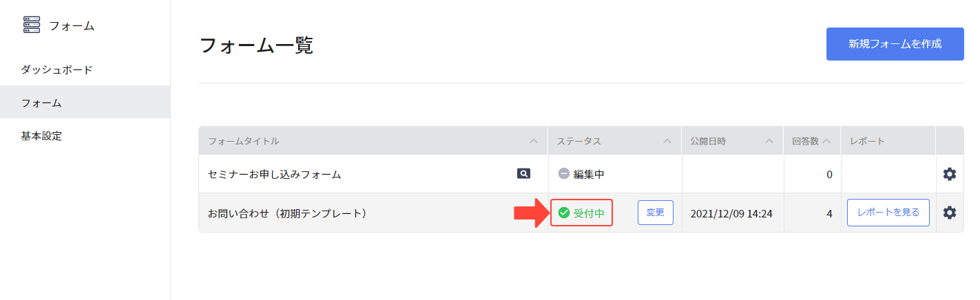Open settings gear for セミナーお申し込みフォーム row

click(950, 174)
